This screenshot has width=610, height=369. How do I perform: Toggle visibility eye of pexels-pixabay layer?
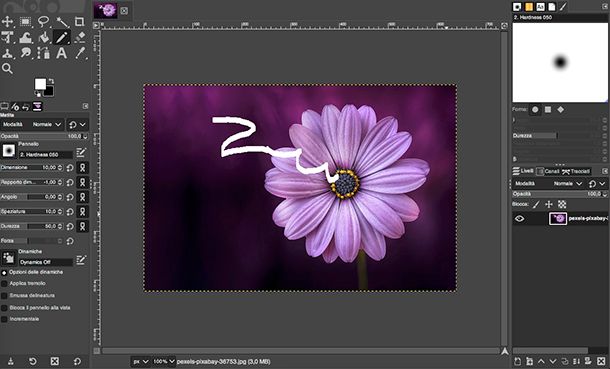point(520,219)
